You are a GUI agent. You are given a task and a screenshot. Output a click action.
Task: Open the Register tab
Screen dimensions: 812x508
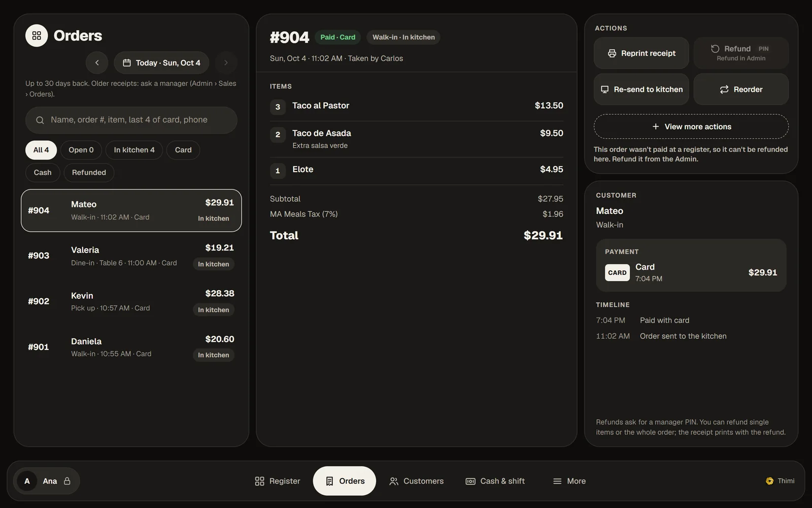click(277, 481)
